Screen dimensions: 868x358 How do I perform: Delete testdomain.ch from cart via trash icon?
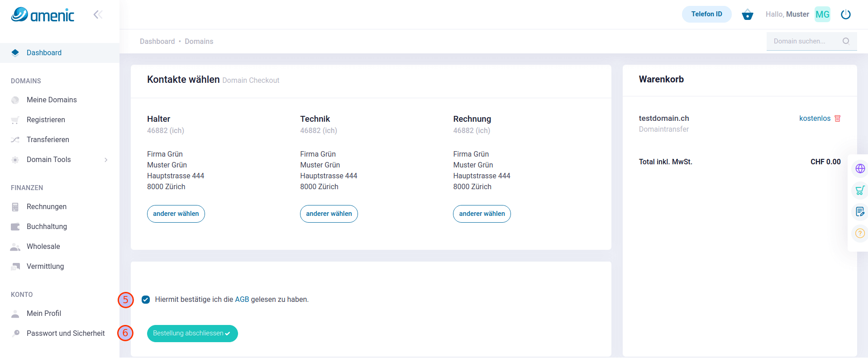pos(837,119)
